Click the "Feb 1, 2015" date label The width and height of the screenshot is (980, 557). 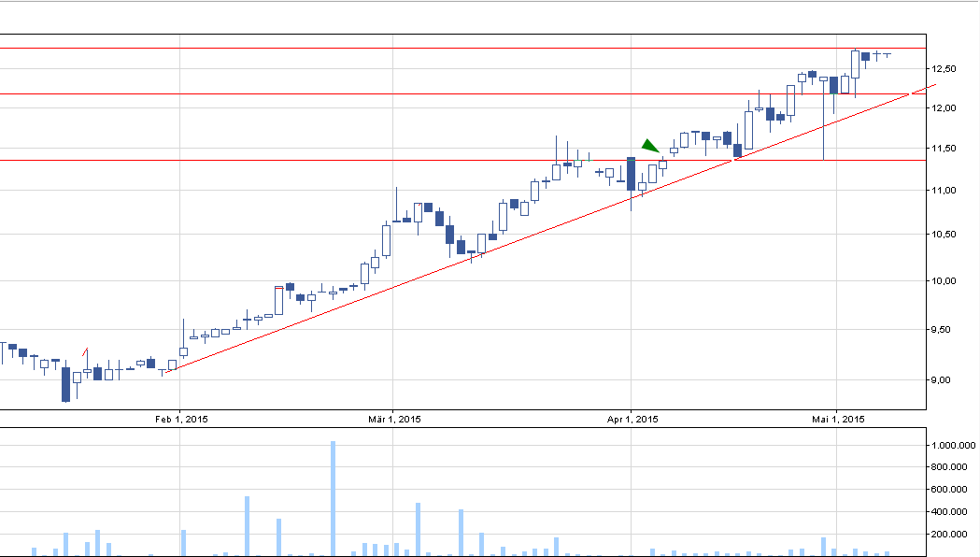[182, 420]
